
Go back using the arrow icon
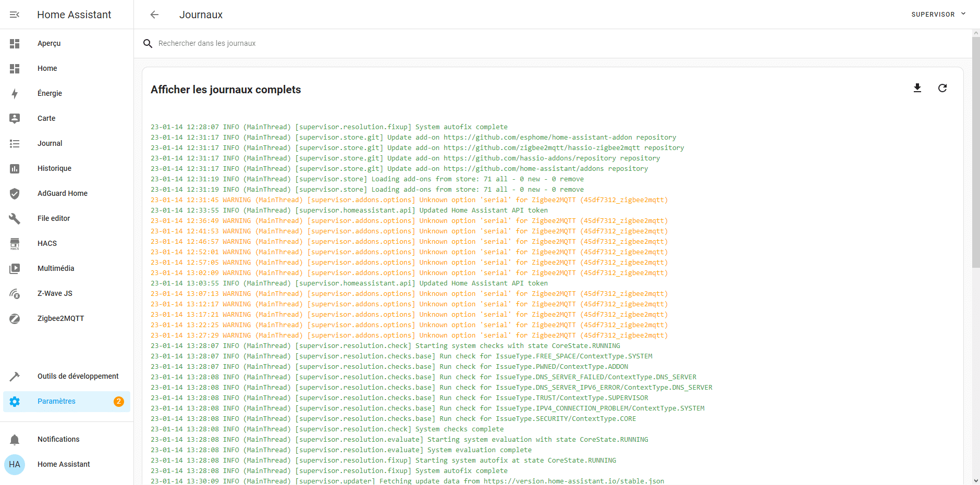click(154, 15)
